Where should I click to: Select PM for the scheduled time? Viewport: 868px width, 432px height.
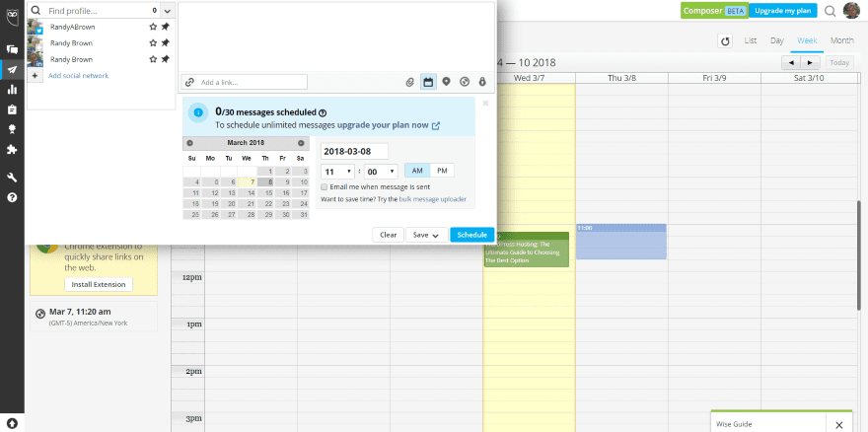443,171
